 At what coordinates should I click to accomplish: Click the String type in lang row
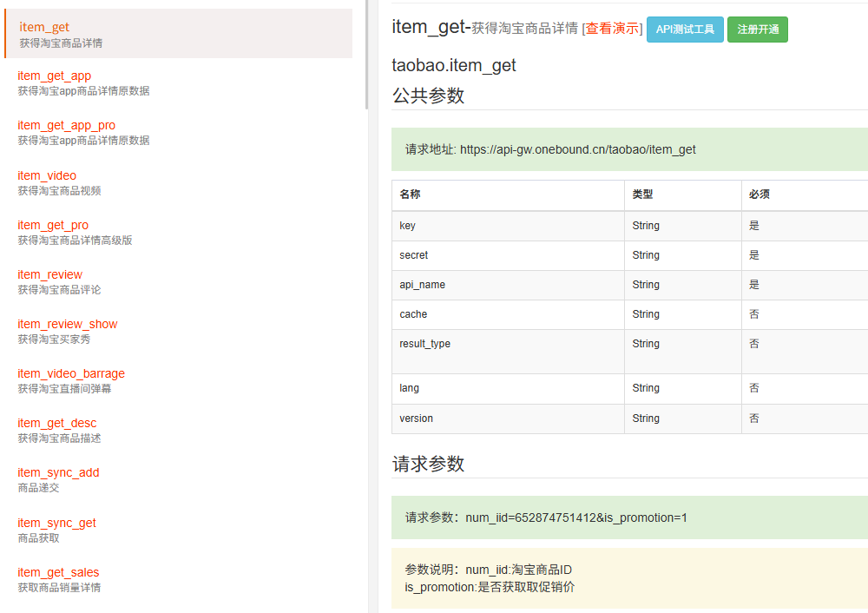[646, 387]
